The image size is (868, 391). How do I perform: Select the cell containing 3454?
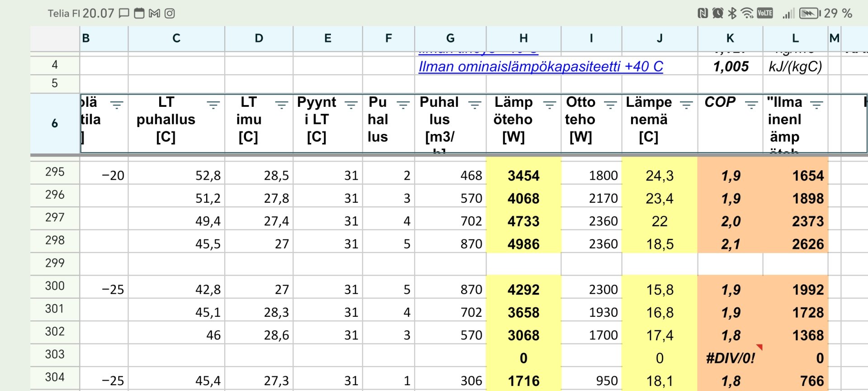[524, 176]
